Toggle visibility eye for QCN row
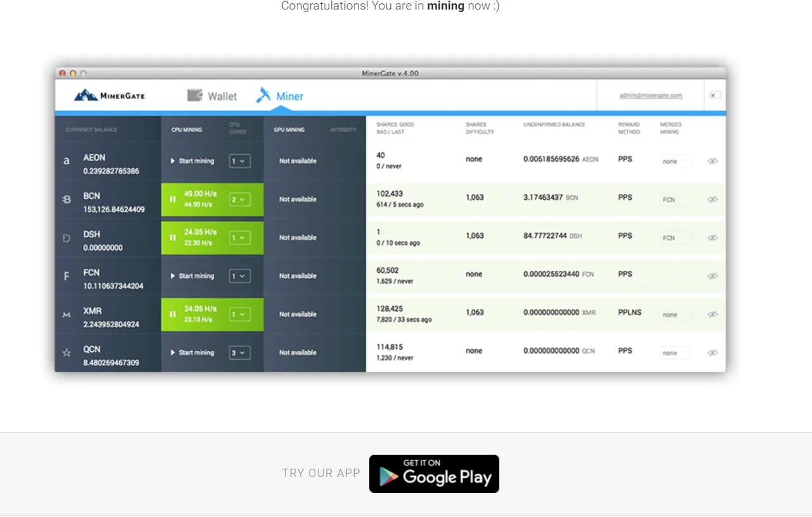The width and height of the screenshot is (812, 517). (x=712, y=353)
